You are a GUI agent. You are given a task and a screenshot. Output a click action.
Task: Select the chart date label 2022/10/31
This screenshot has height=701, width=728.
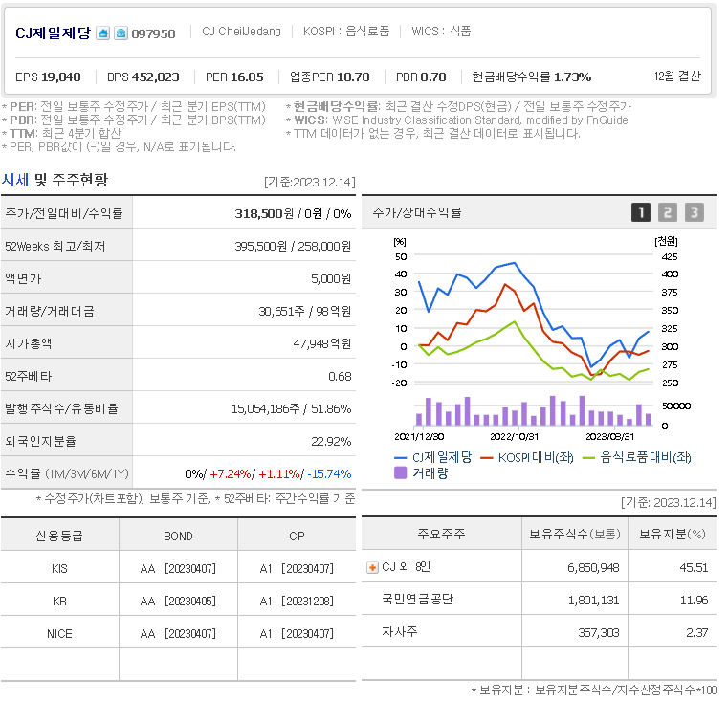pyautogui.click(x=514, y=437)
